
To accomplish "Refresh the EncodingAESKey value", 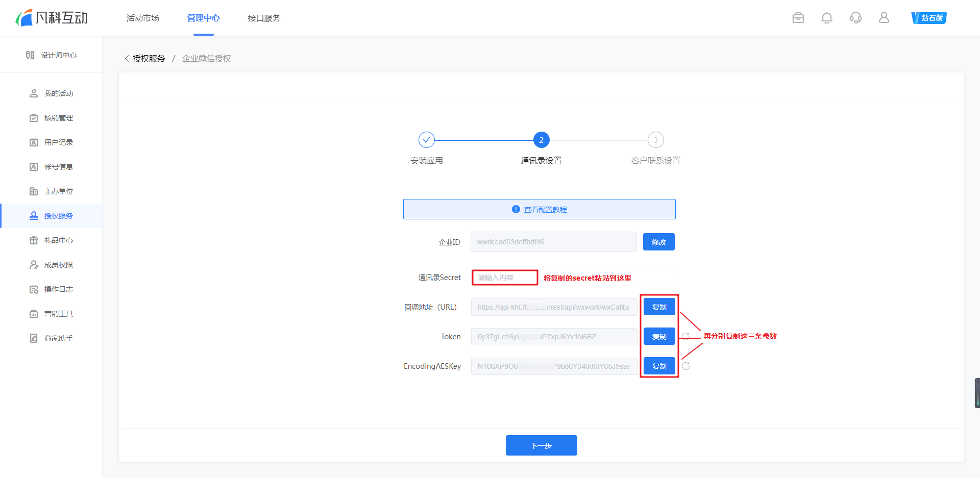I will [x=686, y=366].
